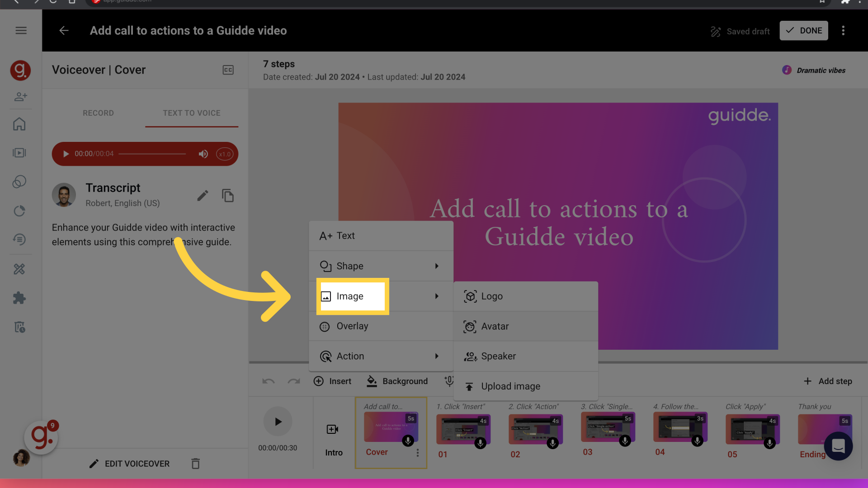Click Add step button

[828, 381]
